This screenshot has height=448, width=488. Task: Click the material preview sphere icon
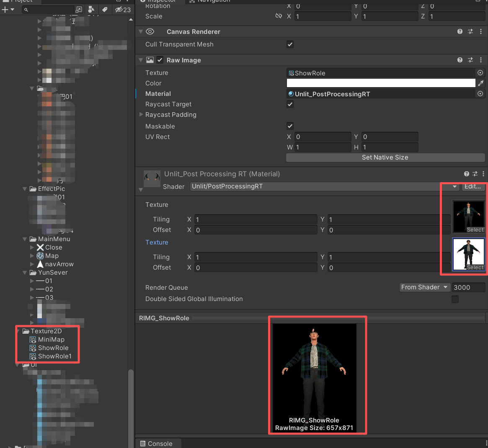click(x=152, y=179)
